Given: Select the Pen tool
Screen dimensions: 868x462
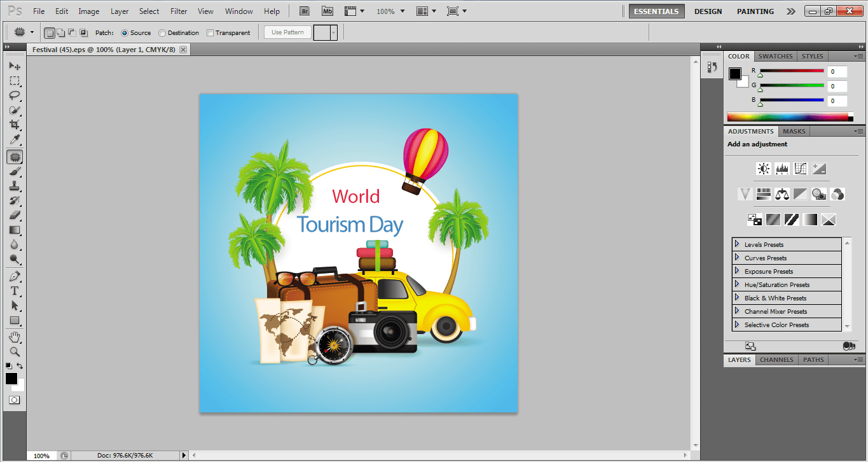Looking at the screenshot, I should pyautogui.click(x=14, y=276).
